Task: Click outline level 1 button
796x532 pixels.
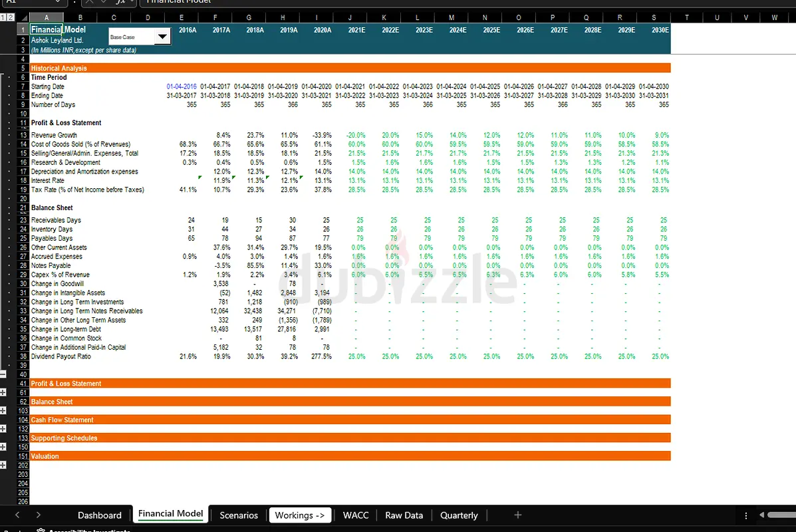Action: 3,17
